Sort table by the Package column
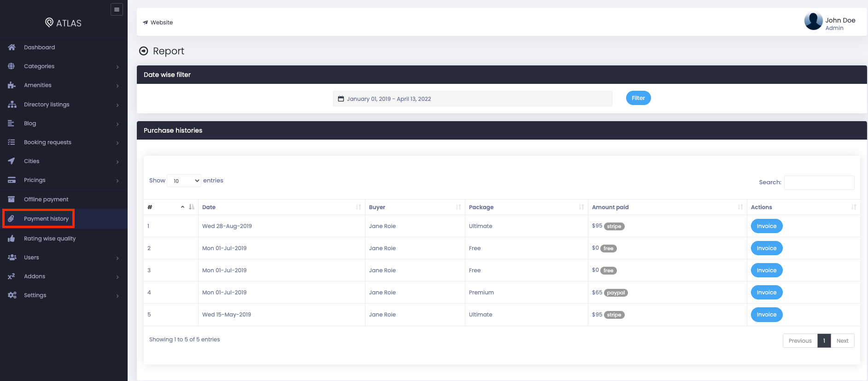The height and width of the screenshot is (381, 868). click(x=527, y=207)
